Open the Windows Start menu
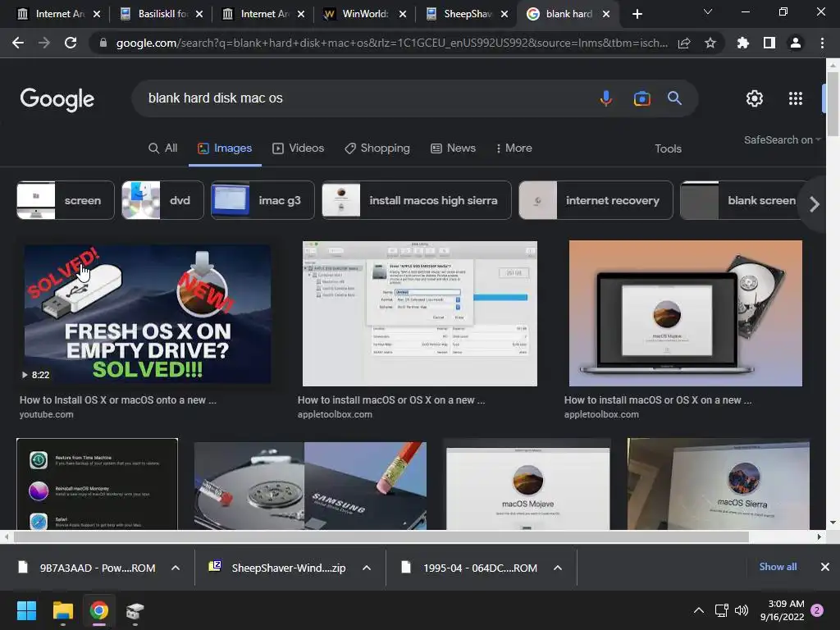 (x=26, y=610)
